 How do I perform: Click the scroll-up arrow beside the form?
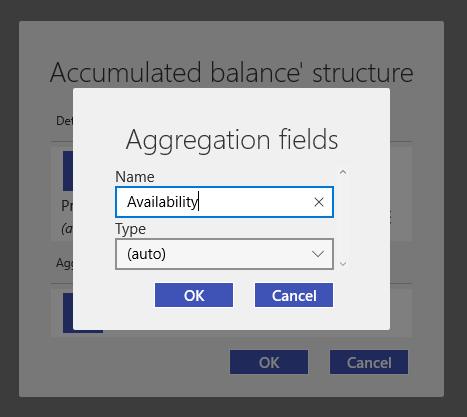coord(343,172)
